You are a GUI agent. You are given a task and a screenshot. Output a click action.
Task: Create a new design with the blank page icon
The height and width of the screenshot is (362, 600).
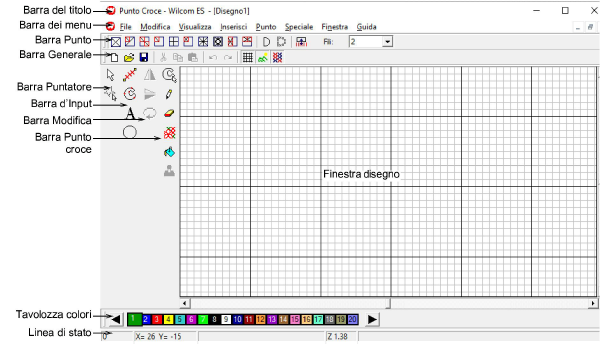(114, 57)
